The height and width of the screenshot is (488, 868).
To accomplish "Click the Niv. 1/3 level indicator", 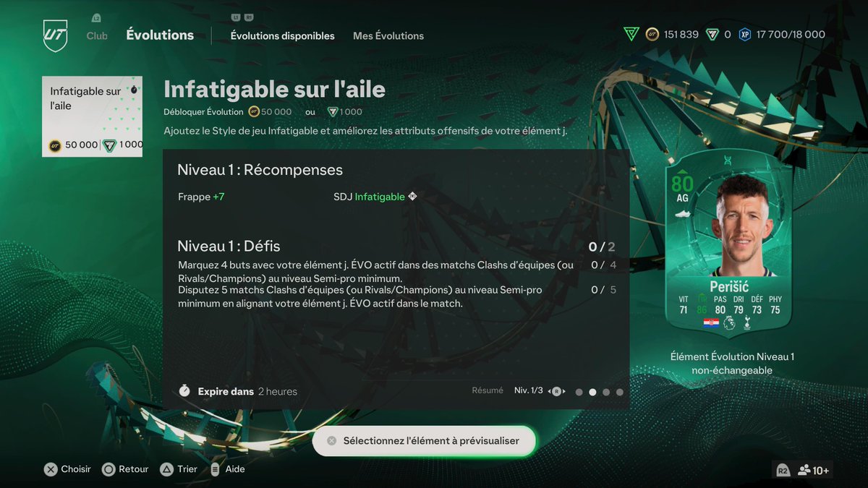I will pos(528,390).
